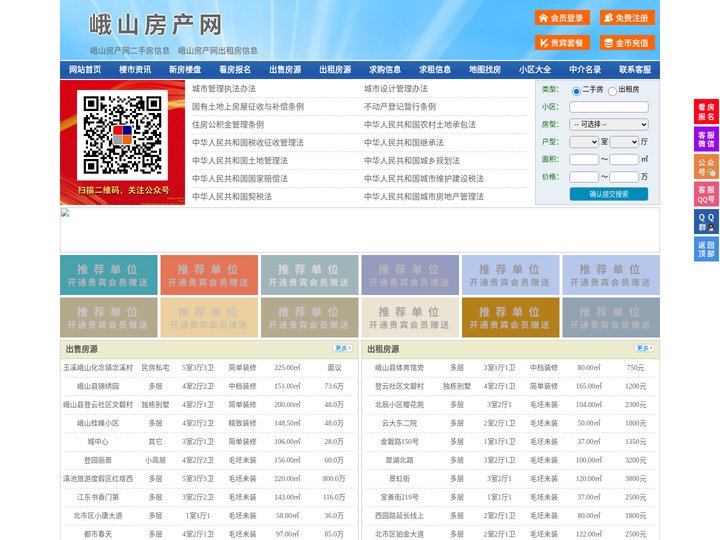The width and height of the screenshot is (720, 540).
Task: Click the pink 客服QQ号 side widget
Action: tap(706, 194)
